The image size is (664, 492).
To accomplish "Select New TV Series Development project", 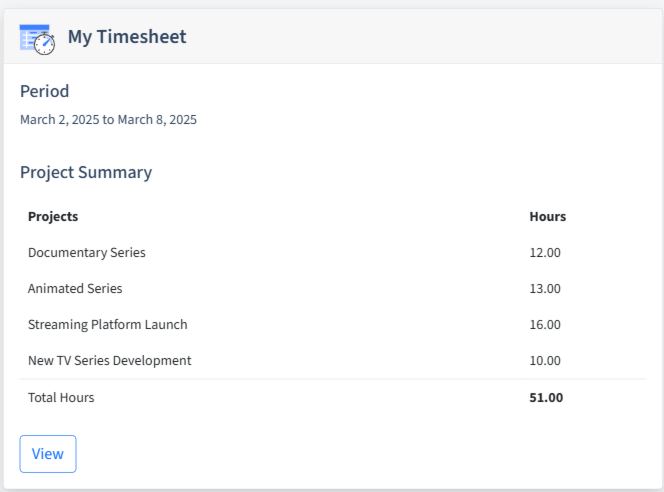I will 110,360.
